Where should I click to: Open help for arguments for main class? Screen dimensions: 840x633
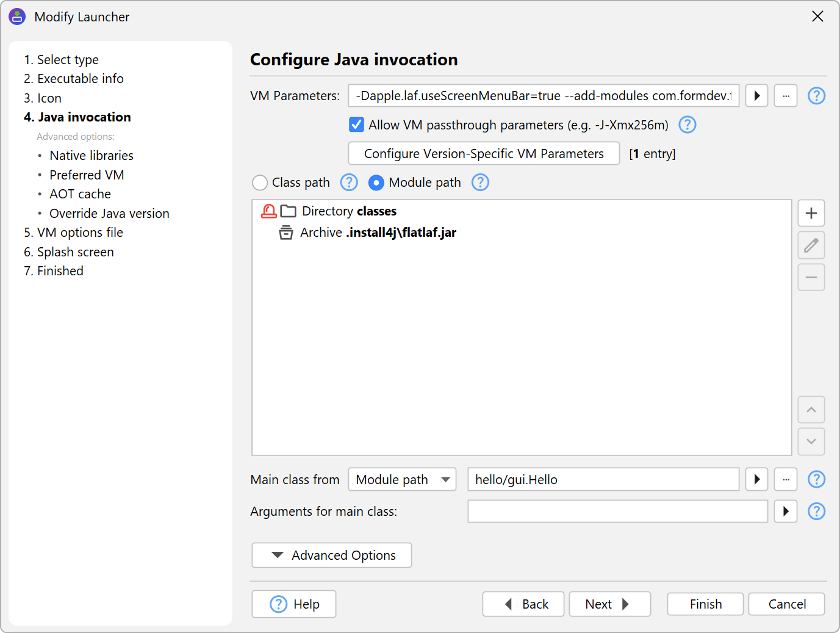coord(816,511)
